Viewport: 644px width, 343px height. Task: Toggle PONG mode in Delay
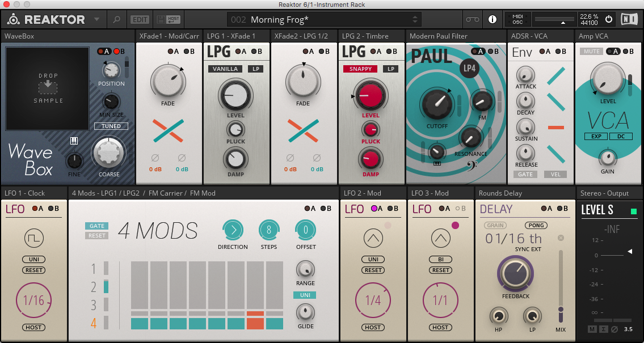coord(536,225)
